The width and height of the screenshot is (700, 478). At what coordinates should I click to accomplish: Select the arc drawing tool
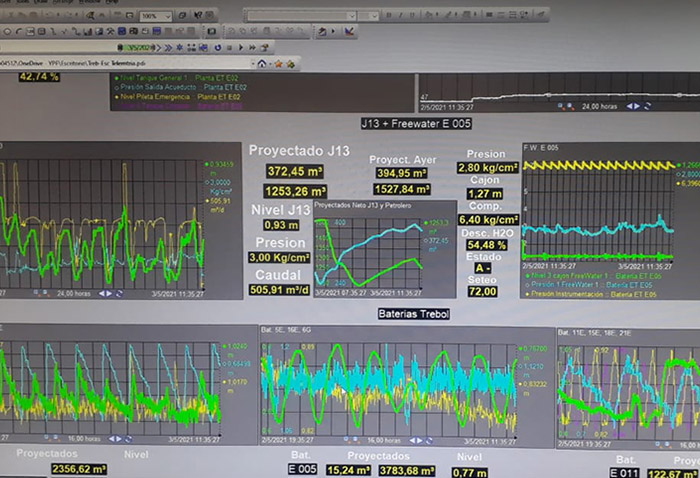[x=18, y=32]
